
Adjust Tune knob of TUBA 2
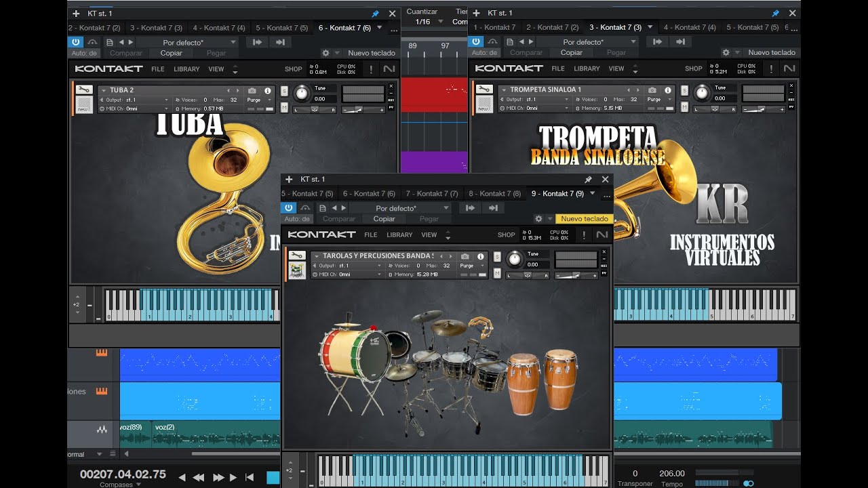[x=302, y=94]
